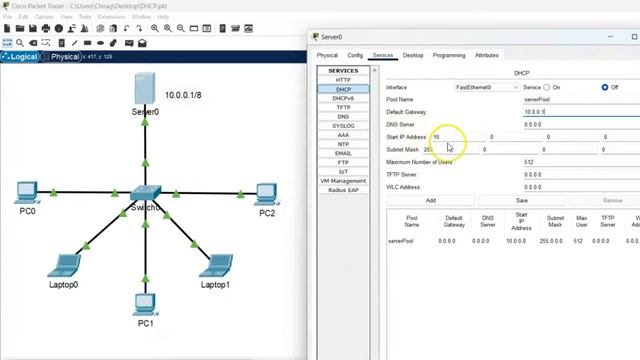Click the Add Complex PDU open envelope
640x360 pixels.
click(142, 43)
